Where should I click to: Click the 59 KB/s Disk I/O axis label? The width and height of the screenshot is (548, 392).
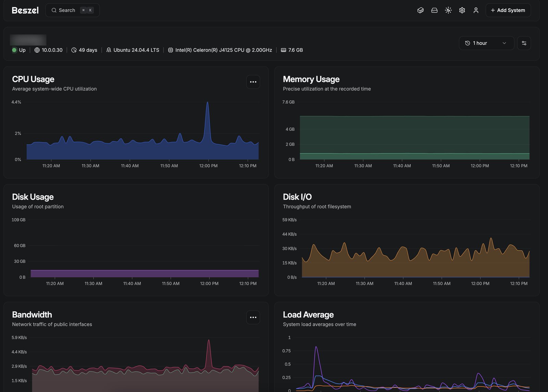(x=289, y=220)
